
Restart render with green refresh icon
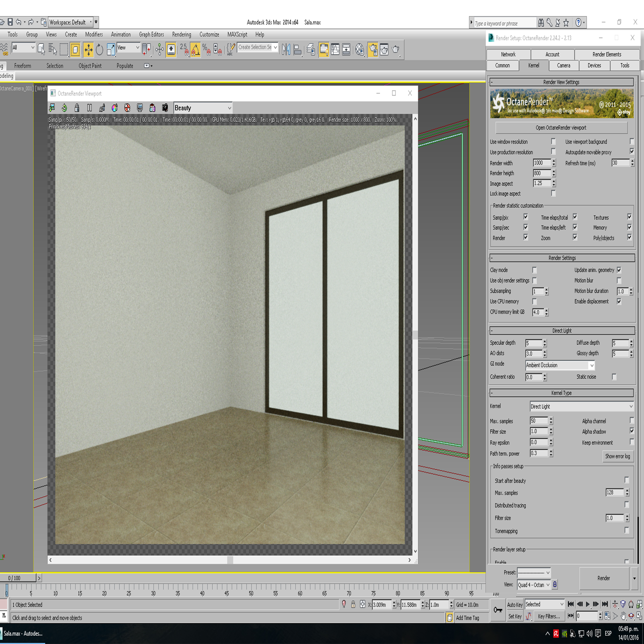64,108
